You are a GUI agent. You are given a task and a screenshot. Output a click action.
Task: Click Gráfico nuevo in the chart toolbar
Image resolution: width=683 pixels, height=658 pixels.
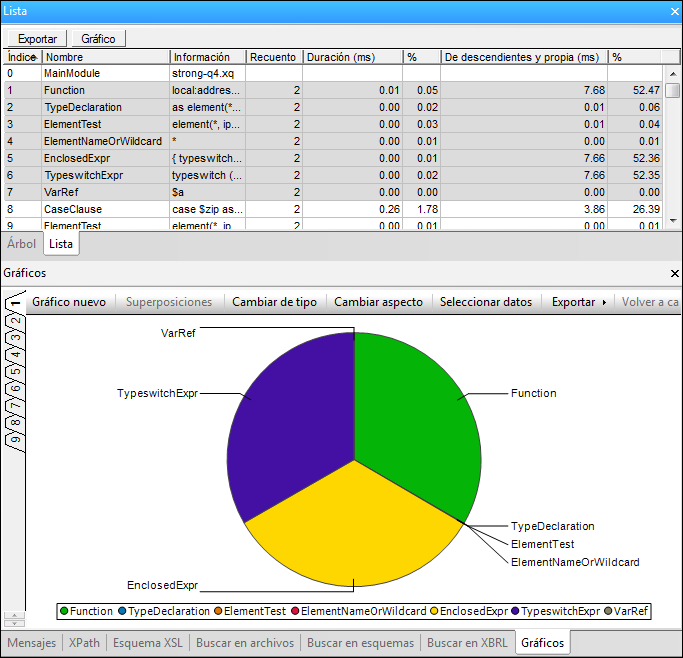[x=69, y=301]
